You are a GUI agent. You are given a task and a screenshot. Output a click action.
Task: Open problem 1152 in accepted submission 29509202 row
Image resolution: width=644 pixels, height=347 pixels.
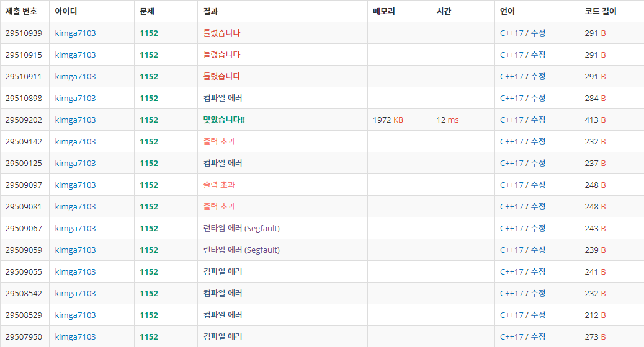tap(149, 120)
